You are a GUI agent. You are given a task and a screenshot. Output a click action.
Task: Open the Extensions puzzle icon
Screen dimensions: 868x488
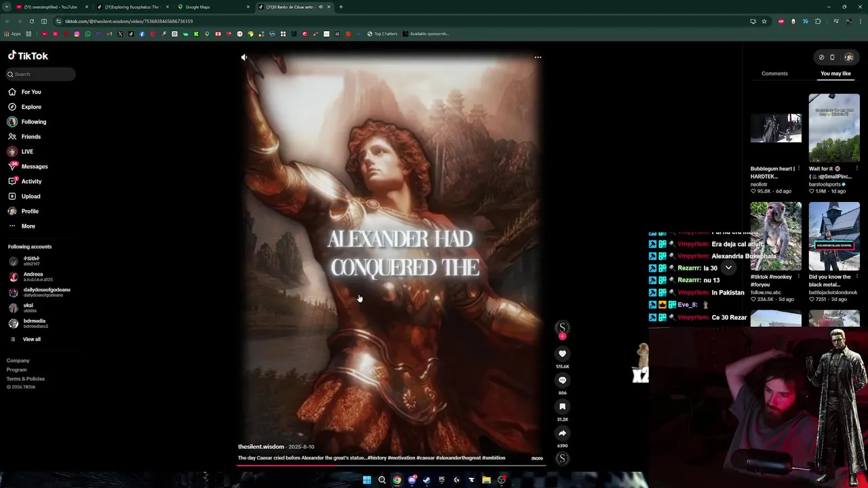click(817, 22)
